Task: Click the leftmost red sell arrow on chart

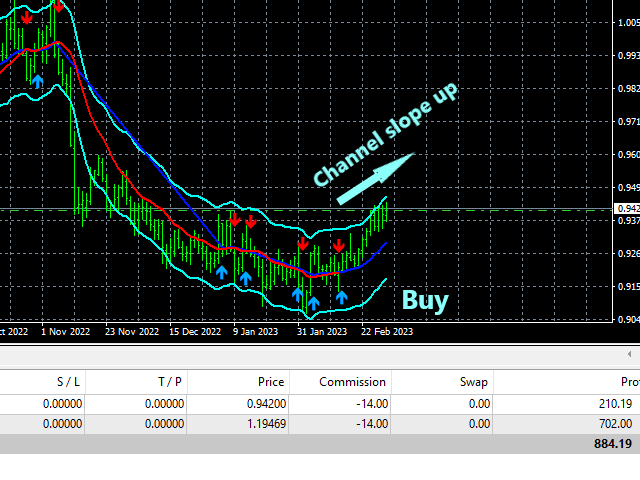Action: [x=25, y=18]
